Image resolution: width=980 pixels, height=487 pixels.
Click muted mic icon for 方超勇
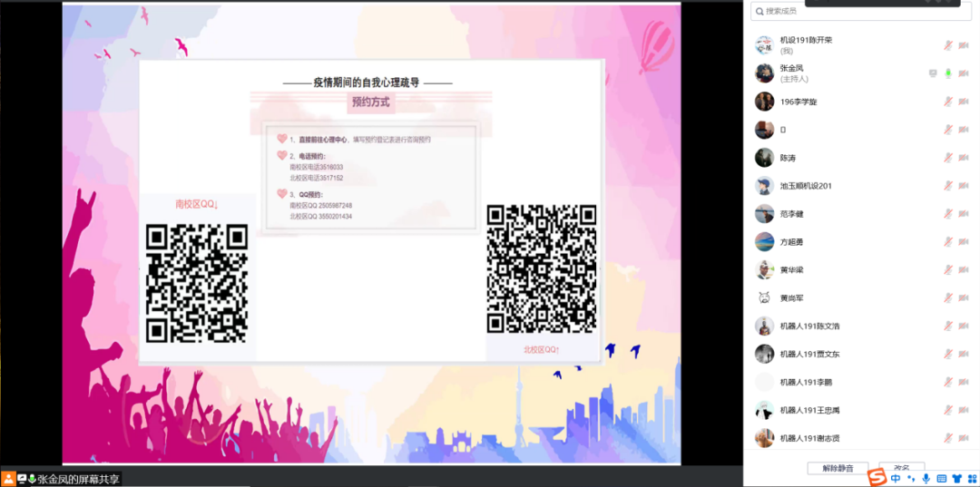948,241
